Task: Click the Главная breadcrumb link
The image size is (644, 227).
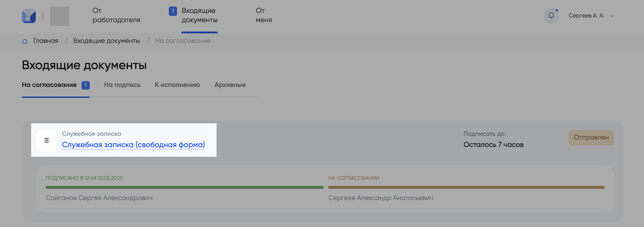Action: pos(46,41)
